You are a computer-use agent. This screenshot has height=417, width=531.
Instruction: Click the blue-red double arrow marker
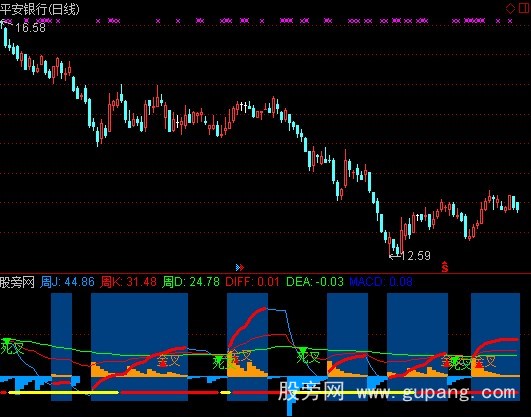coord(240,268)
